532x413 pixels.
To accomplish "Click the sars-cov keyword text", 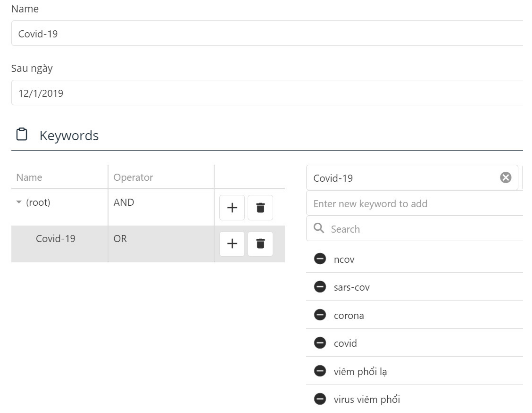I will point(352,287).
